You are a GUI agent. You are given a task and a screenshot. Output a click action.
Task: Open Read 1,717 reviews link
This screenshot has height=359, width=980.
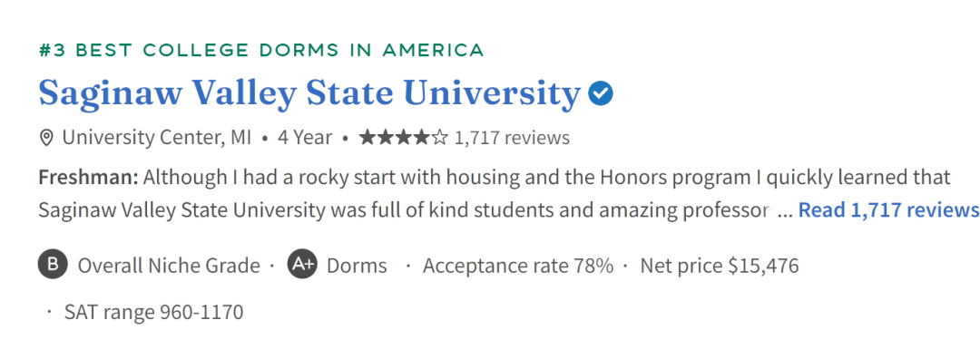click(x=888, y=210)
